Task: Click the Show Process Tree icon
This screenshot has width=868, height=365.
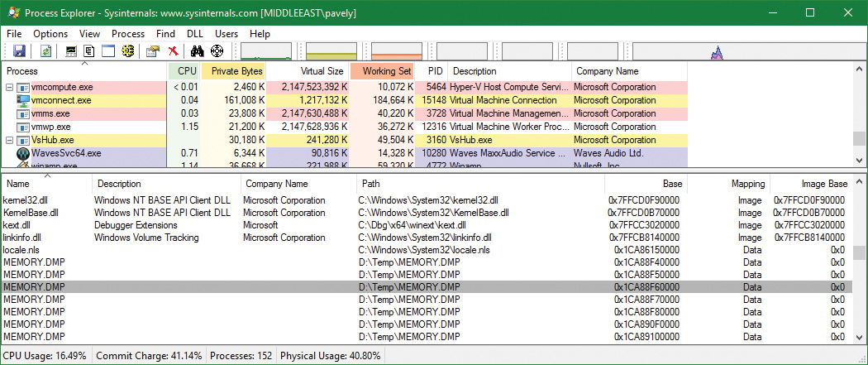Action: [90, 51]
